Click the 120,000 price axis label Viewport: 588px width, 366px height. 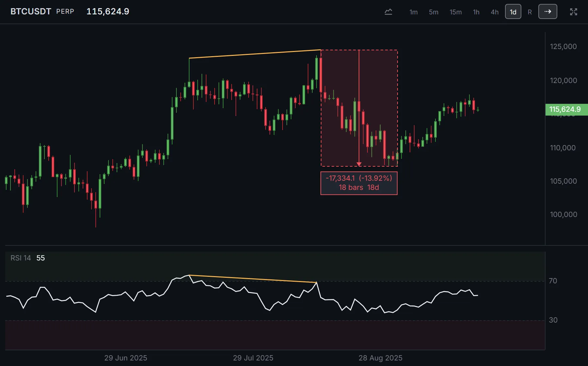[x=563, y=80]
